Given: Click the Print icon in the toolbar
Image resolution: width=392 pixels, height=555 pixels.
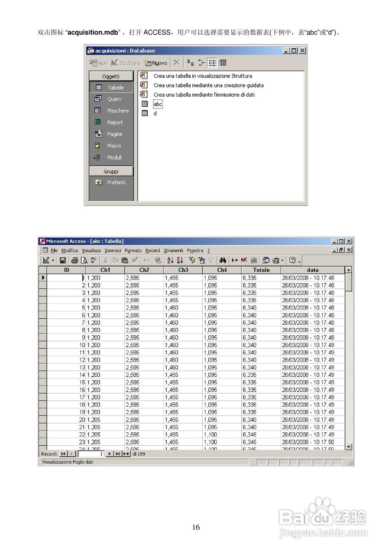Looking at the screenshot, I should click(x=75, y=260).
